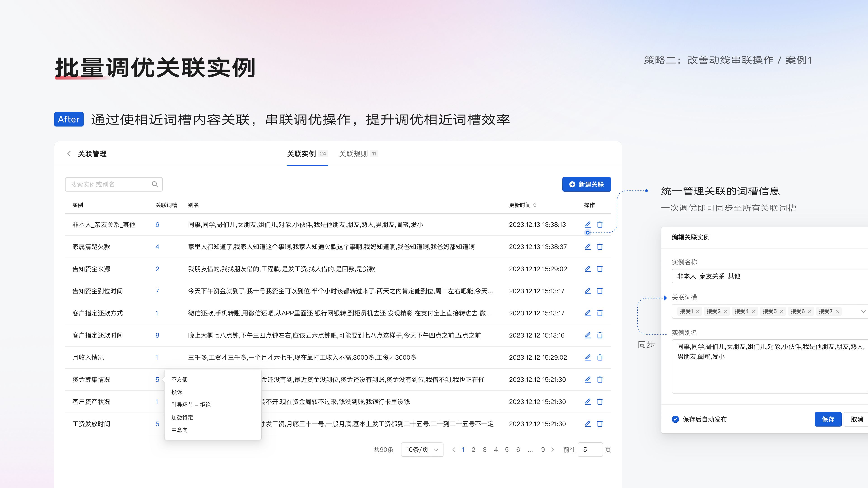
Task: Open slot count 2 for 告知资金来源
Action: click(157, 269)
